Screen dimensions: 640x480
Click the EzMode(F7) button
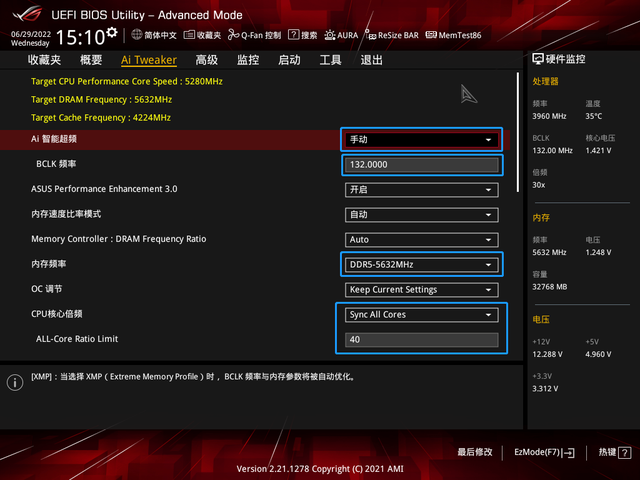pos(544,453)
